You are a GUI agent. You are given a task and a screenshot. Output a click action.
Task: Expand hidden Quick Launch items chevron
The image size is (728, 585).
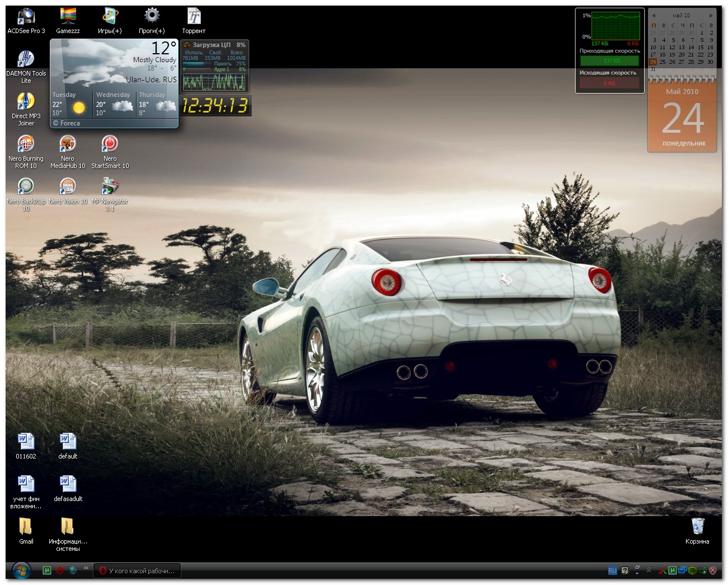pyautogui.click(x=86, y=568)
